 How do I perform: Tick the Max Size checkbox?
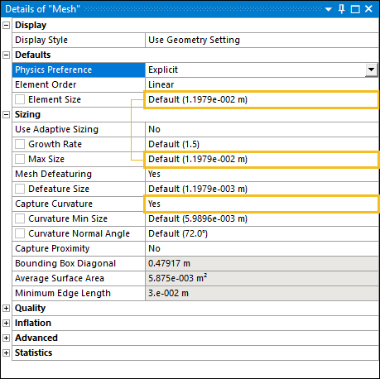[x=20, y=159]
